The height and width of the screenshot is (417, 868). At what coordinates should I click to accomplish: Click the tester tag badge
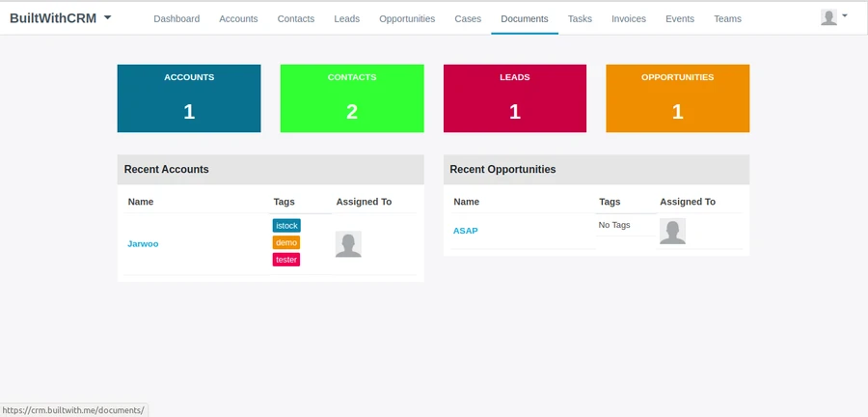point(286,260)
